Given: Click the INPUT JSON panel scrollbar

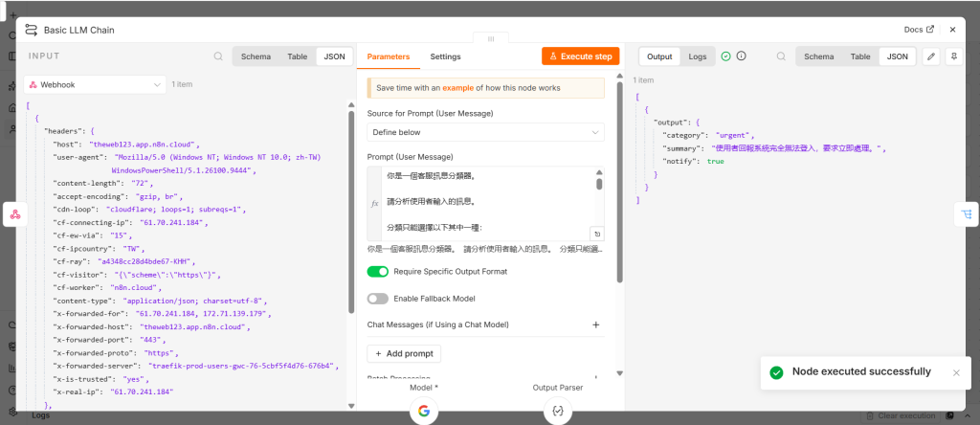Looking at the screenshot, I should 351,212.
